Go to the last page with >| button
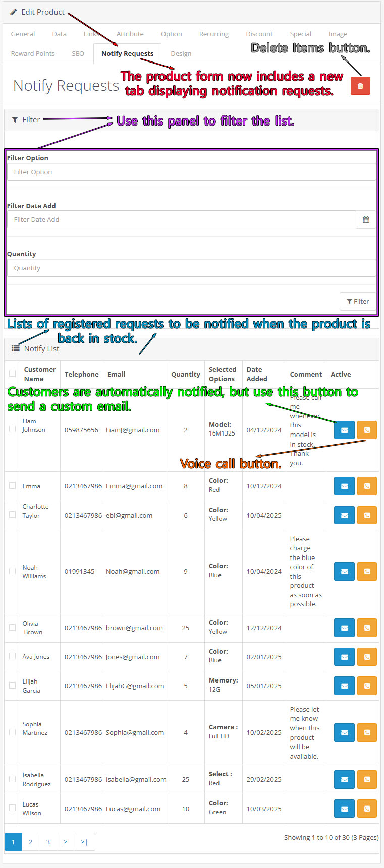Viewport: 384px width, 868px height. (x=84, y=842)
